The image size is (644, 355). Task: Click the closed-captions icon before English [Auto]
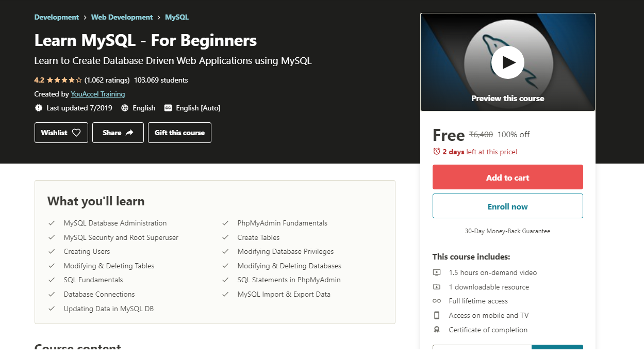tap(168, 108)
